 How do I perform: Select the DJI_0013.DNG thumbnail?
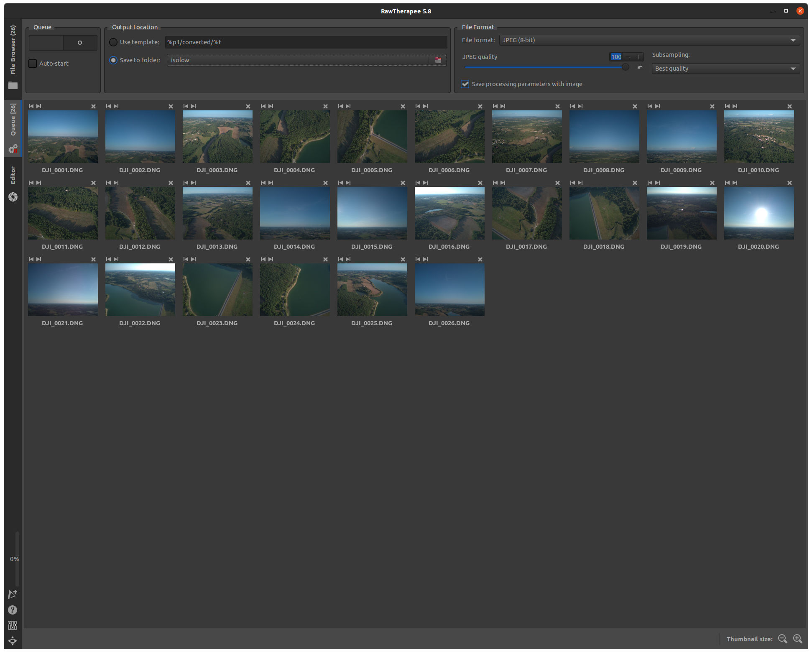217,213
